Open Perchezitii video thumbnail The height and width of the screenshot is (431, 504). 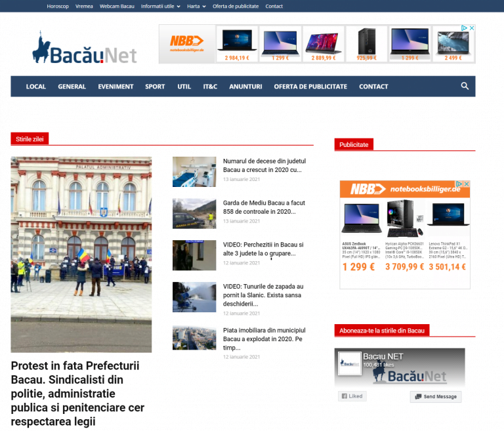tap(194, 255)
